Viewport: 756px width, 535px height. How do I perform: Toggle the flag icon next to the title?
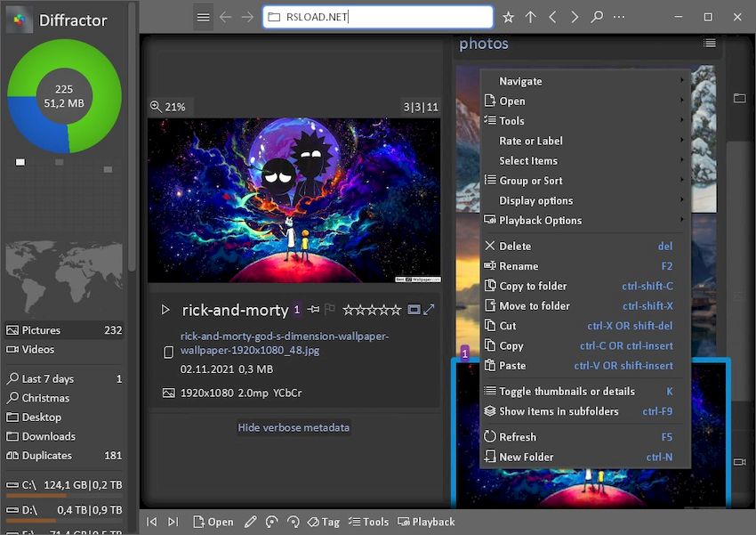click(x=330, y=309)
